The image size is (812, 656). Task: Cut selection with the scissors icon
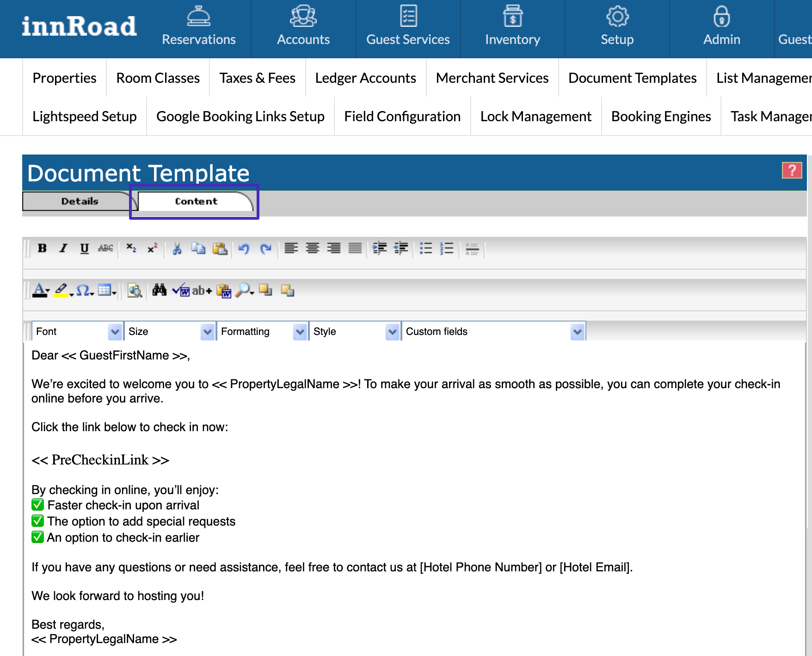(177, 248)
